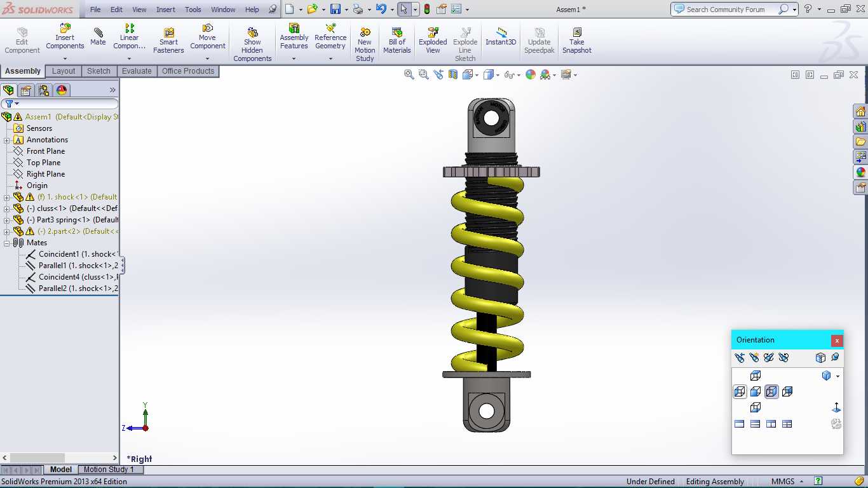Expand the Annotations tree node
The image size is (868, 488).
coord(7,140)
